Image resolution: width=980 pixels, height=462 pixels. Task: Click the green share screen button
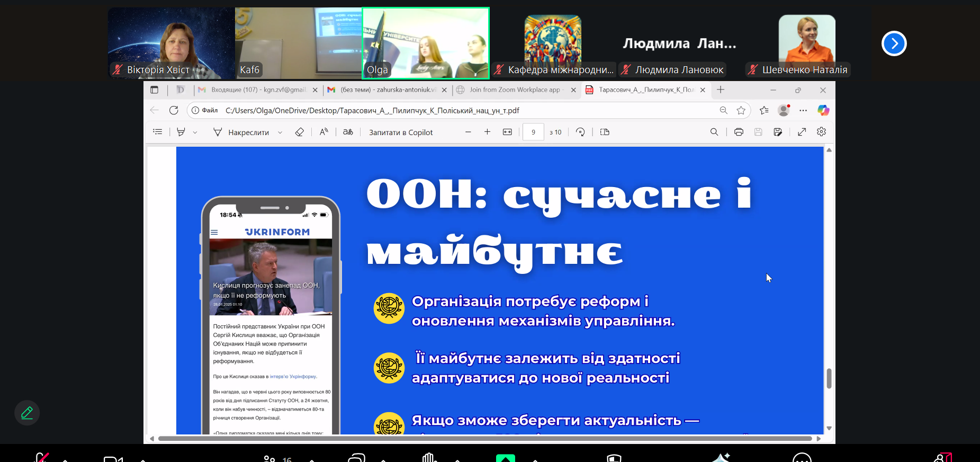[x=506, y=459]
